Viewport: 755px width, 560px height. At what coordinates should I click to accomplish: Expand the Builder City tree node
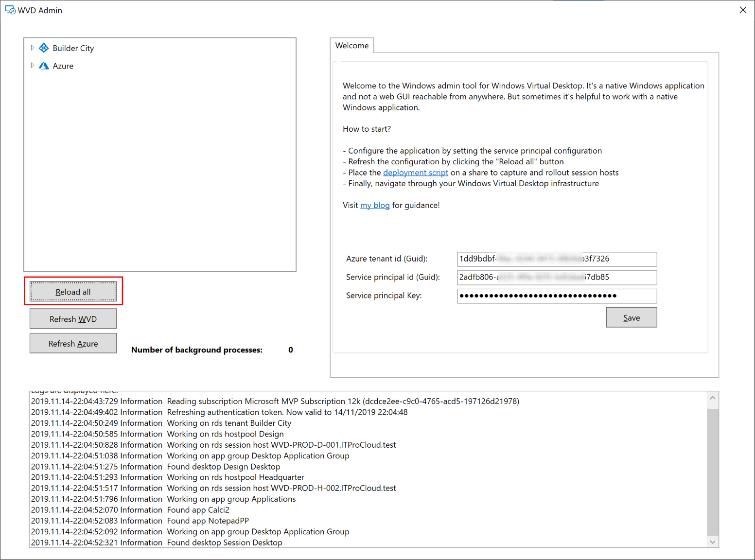pos(32,48)
